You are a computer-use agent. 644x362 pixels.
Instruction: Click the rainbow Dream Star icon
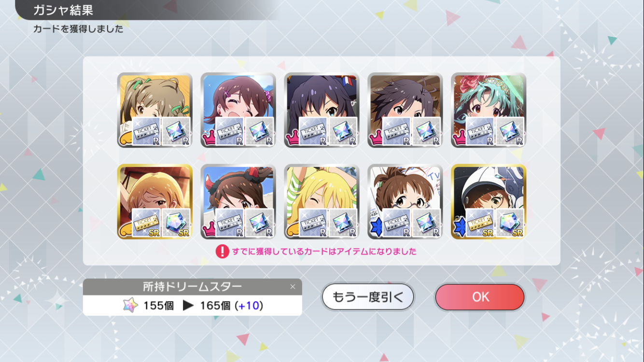pyautogui.click(x=130, y=306)
